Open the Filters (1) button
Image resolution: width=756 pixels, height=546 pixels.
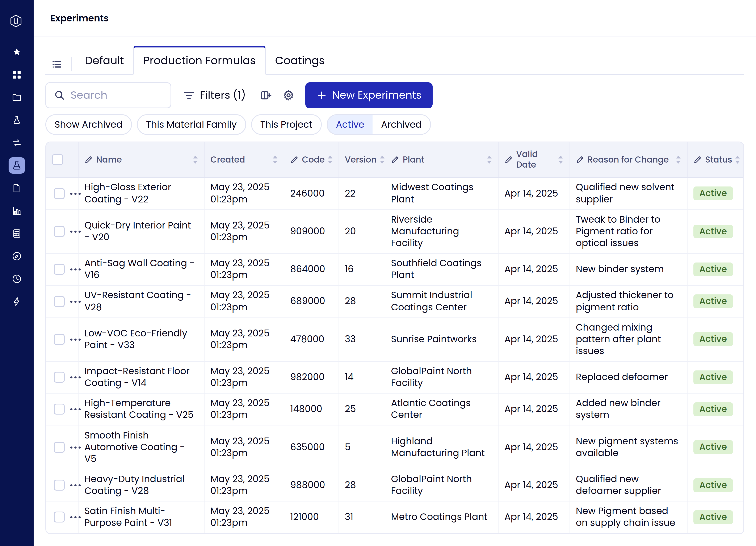(x=215, y=95)
